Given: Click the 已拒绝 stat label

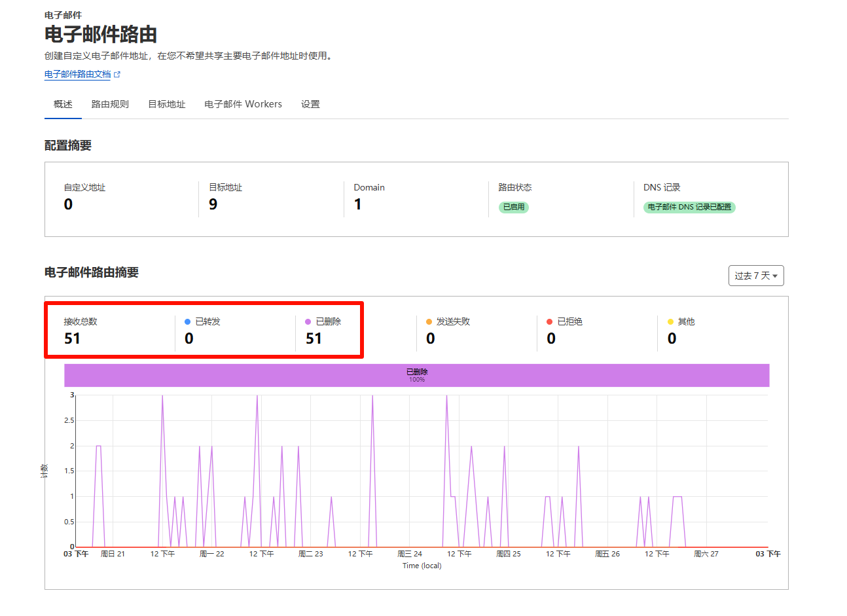Looking at the screenshot, I should 569,321.
